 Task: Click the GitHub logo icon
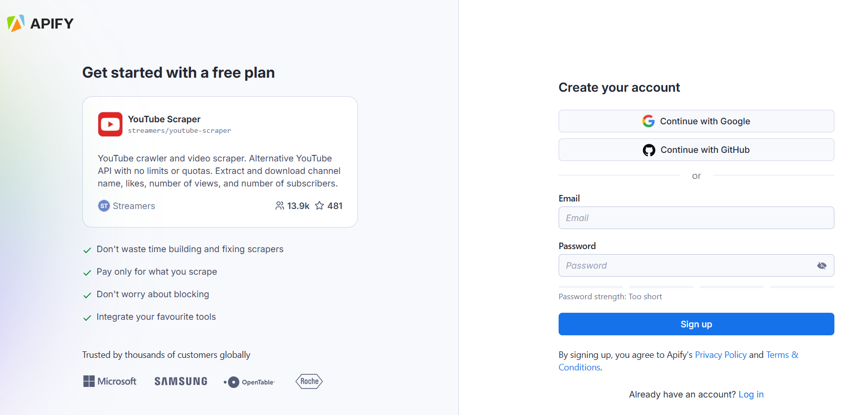pyautogui.click(x=649, y=149)
